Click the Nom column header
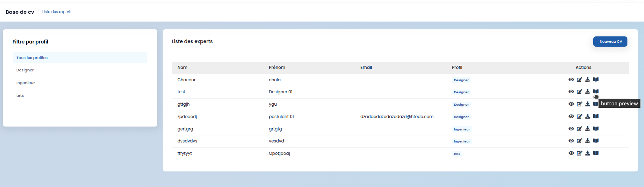Image resolution: width=644 pixels, height=187 pixels. click(182, 68)
